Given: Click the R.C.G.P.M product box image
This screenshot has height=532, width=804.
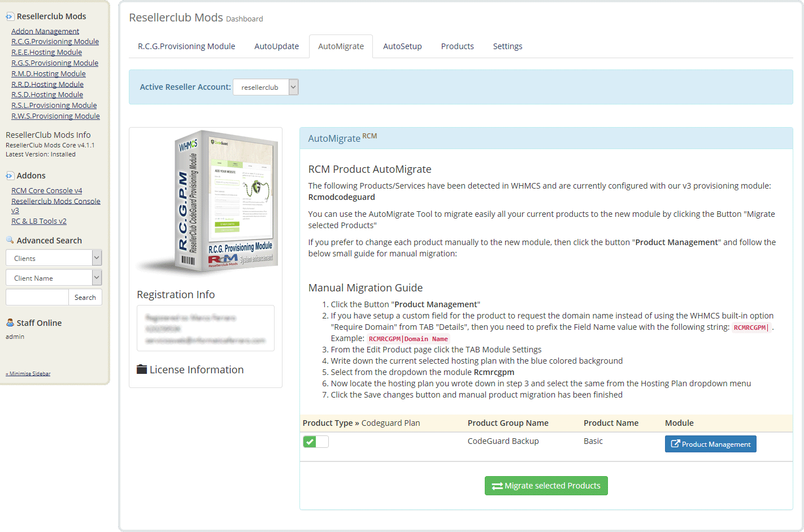Looking at the screenshot, I should [207, 202].
